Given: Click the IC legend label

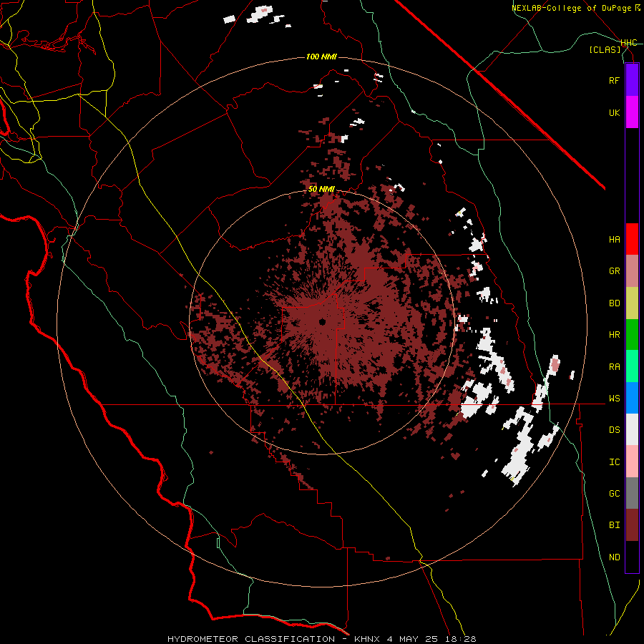Looking at the screenshot, I should coord(614,462).
